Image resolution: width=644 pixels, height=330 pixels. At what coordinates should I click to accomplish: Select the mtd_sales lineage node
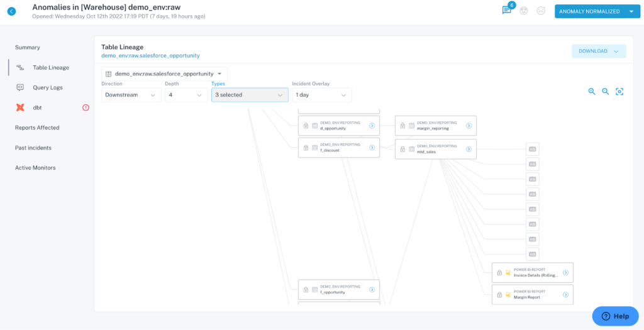pyautogui.click(x=436, y=149)
